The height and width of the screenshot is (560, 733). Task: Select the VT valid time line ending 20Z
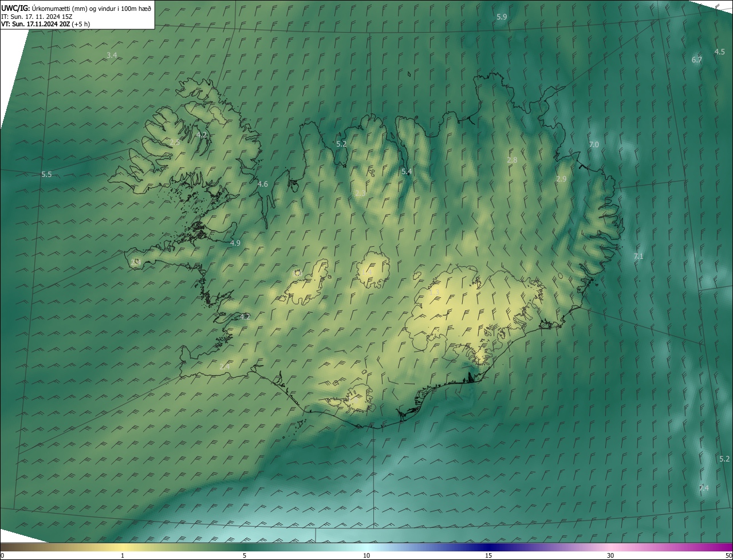(45, 23)
